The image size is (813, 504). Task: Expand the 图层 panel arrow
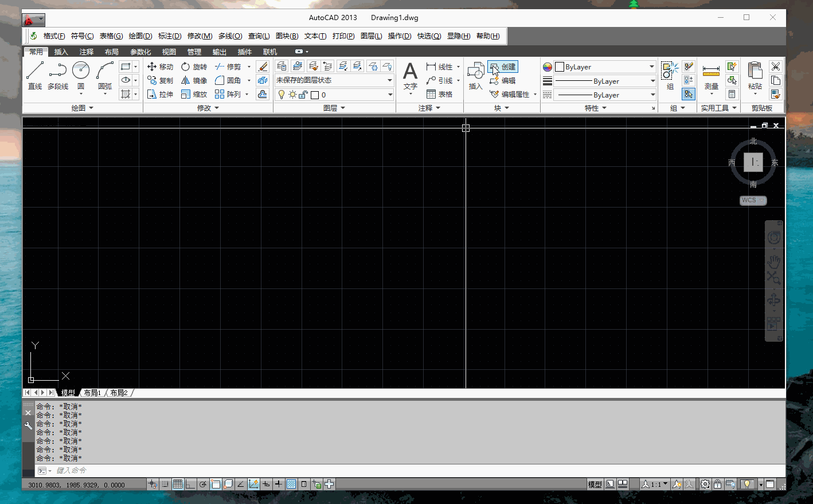pos(343,108)
